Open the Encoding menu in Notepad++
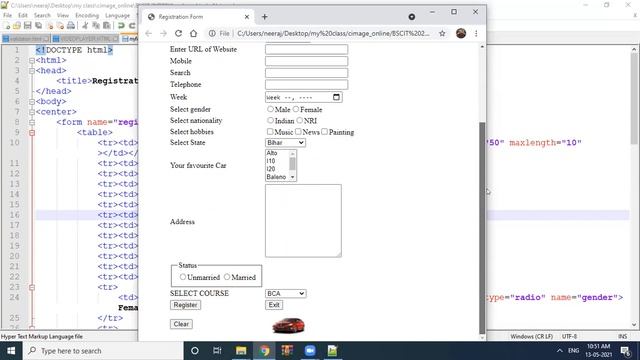 [x=87, y=16]
